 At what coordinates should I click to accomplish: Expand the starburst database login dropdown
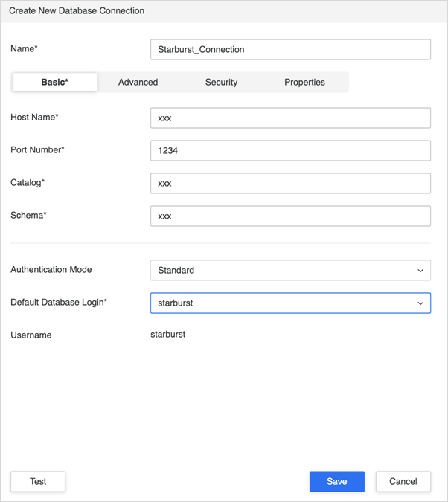tap(290, 303)
